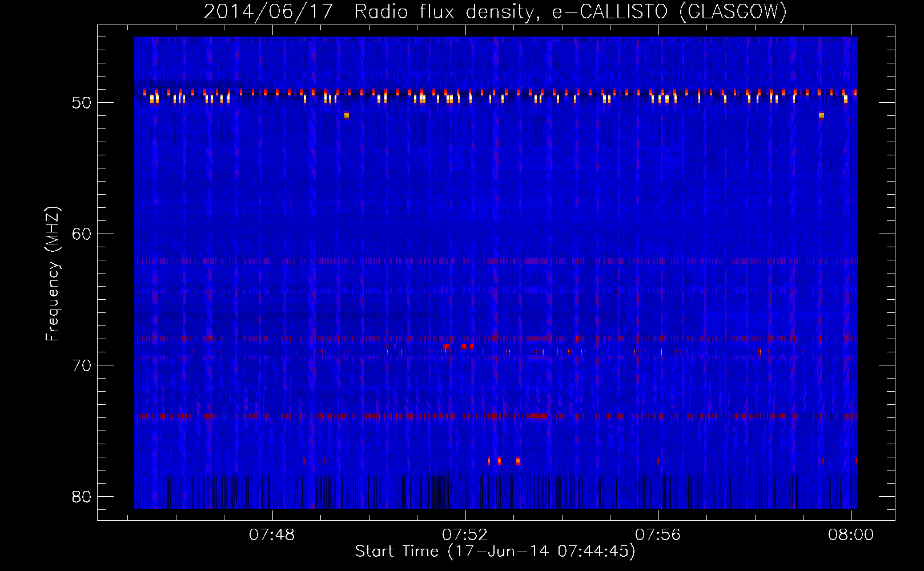This screenshot has height=571, width=924.
Task: Click the 50 frequency tick label
Action: point(82,103)
